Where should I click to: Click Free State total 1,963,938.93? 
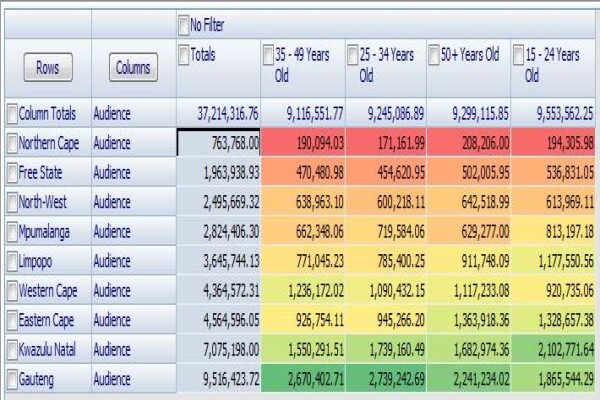218,172
